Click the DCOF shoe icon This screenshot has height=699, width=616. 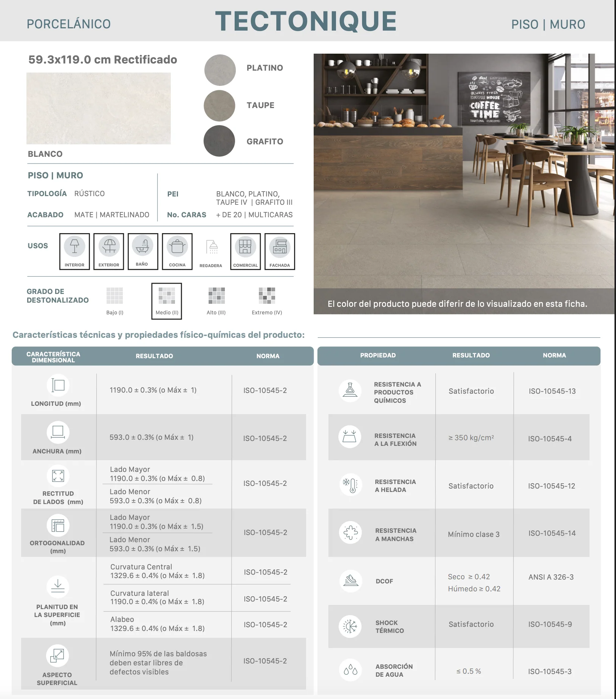(350, 581)
